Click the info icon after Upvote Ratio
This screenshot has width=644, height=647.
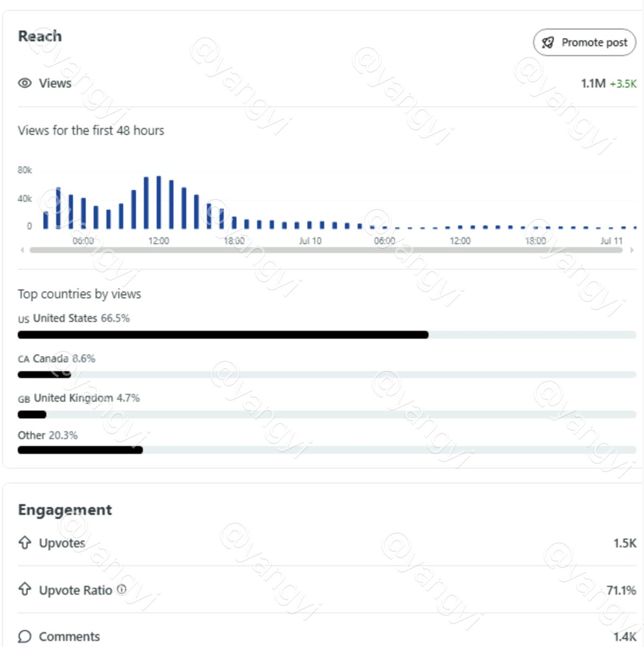[121, 589]
